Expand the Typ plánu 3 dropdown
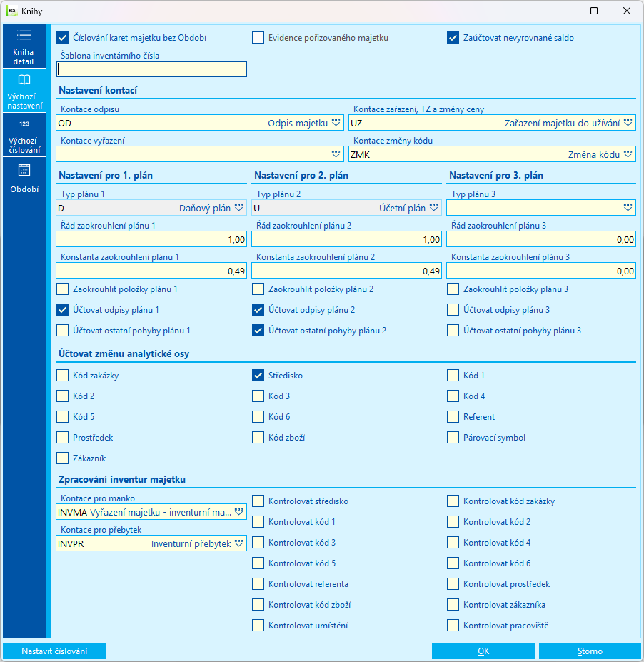This screenshot has width=644, height=662. click(628, 208)
